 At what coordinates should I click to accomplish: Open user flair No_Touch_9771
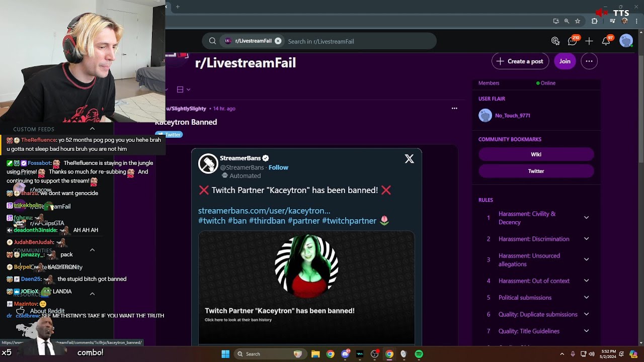point(512,116)
